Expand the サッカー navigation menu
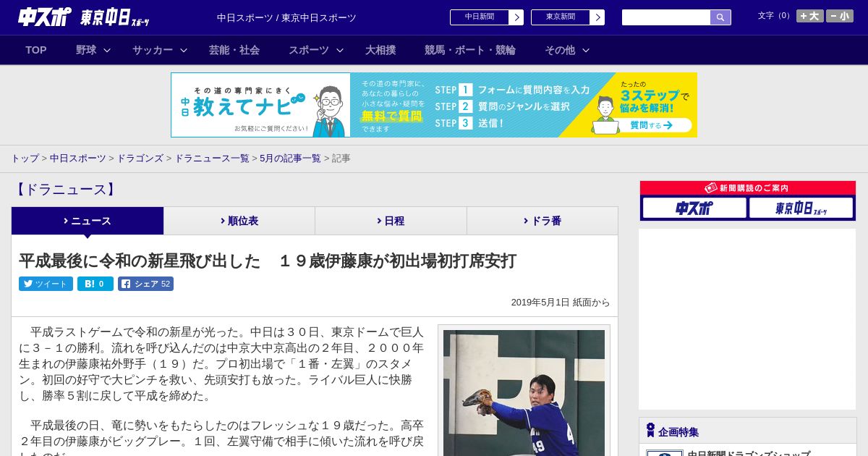 (x=160, y=50)
